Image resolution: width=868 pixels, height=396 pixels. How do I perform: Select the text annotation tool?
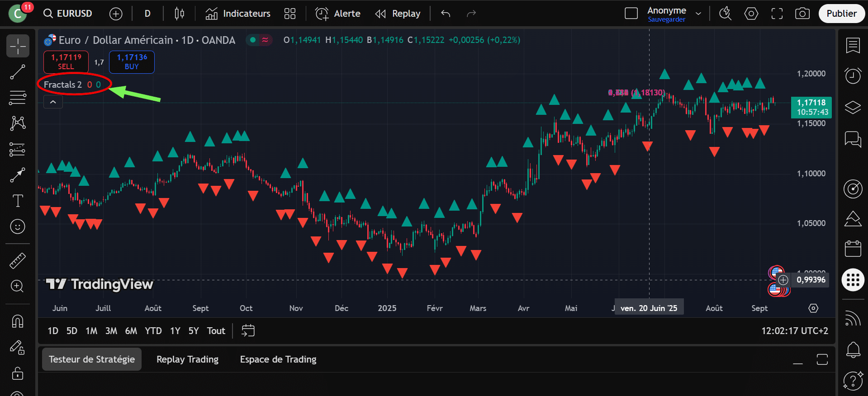(x=18, y=201)
